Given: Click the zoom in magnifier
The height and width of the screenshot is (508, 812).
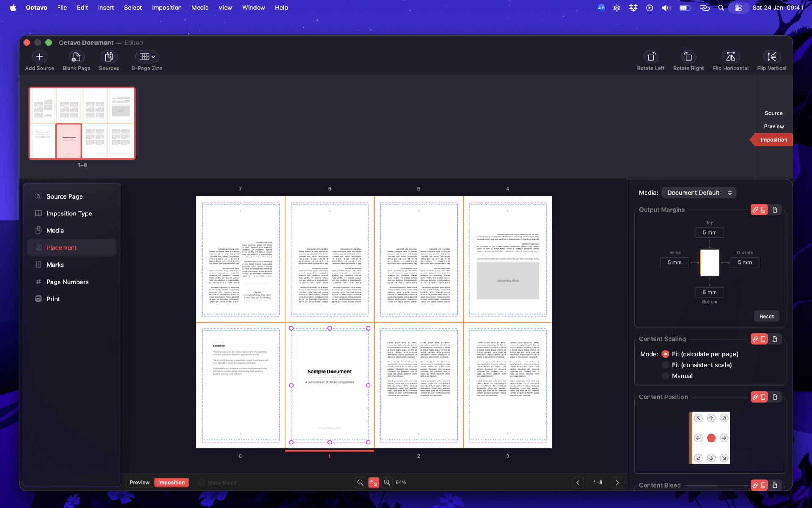Looking at the screenshot, I should point(387,483).
